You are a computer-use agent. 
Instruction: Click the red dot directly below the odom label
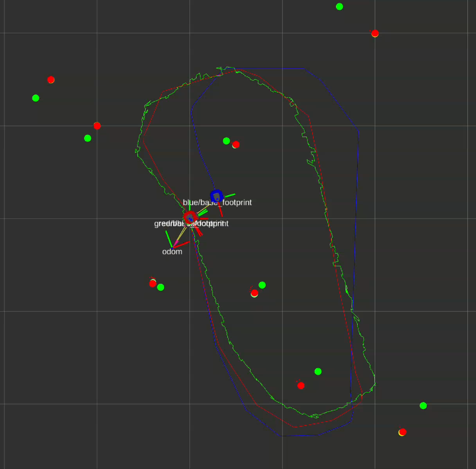153,284
